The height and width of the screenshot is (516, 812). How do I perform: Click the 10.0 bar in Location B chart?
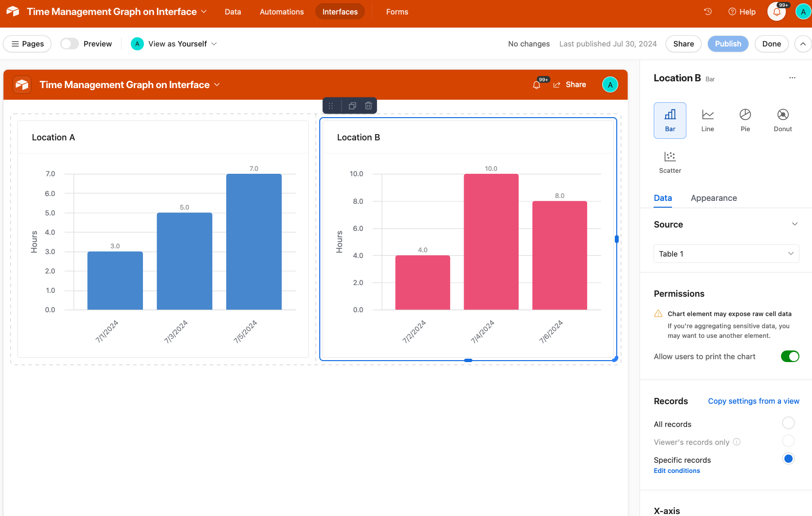click(x=491, y=242)
